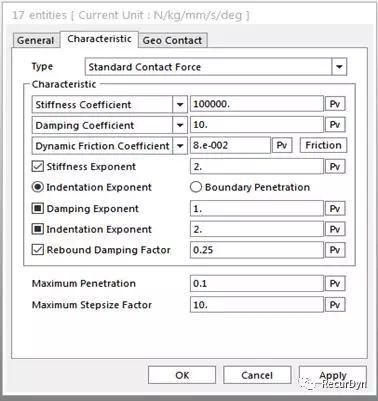378x401 pixels.
Task: Disable the Rebound Damping Factor checkbox
Action: point(38,250)
